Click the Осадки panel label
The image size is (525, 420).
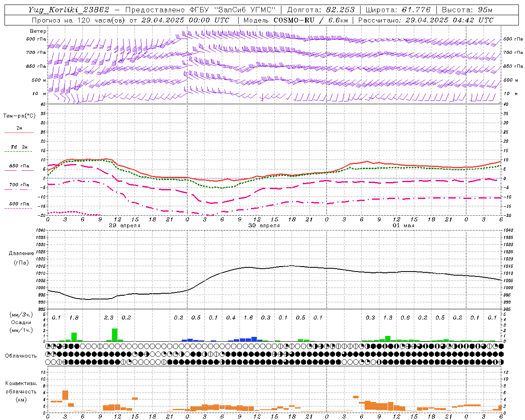point(21,322)
